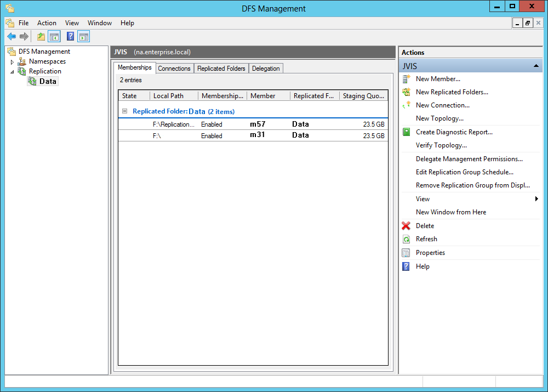The image size is (548, 392).
Task: Toggle the console tree pane visibility
Action: 53,36
